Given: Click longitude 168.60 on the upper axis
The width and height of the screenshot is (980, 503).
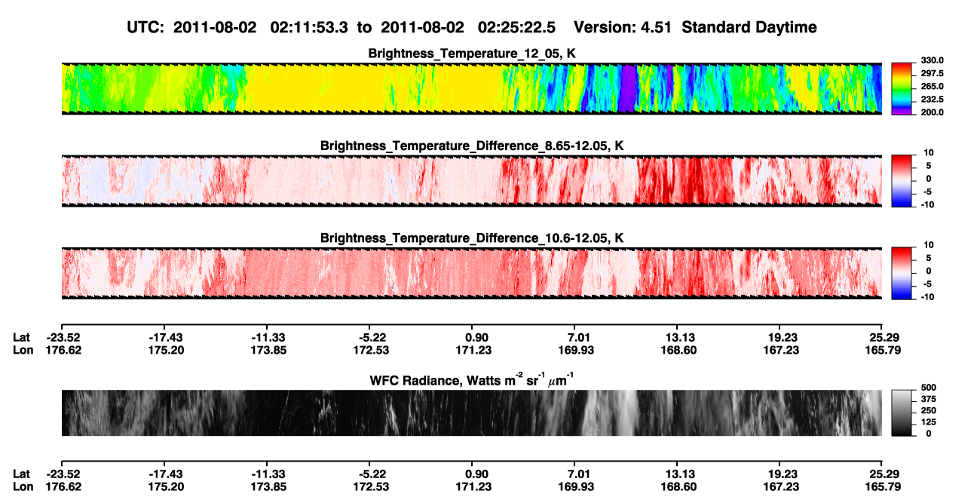Looking at the screenshot, I should point(677,350).
